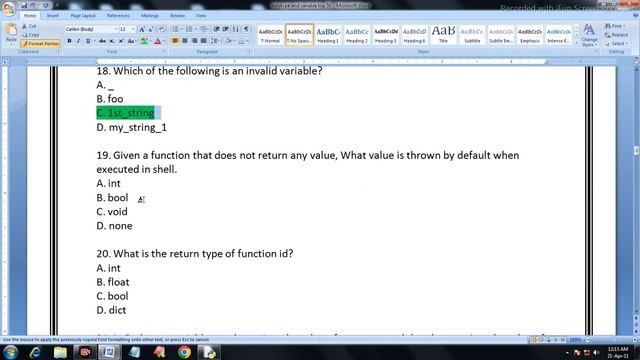
Task: Open the line spacing menu
Action: pyautogui.click(x=215, y=41)
